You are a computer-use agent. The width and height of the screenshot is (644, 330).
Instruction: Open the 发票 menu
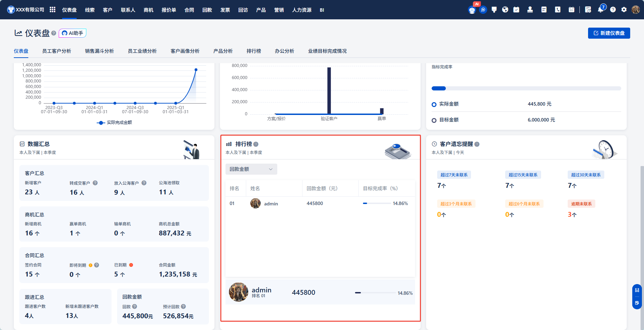tap(225, 10)
